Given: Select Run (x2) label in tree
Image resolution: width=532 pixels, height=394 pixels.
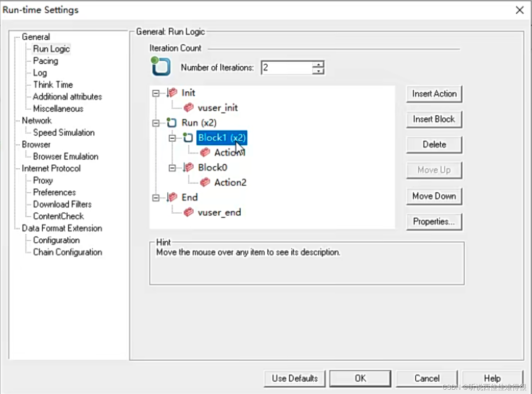Looking at the screenshot, I should click(x=199, y=123).
